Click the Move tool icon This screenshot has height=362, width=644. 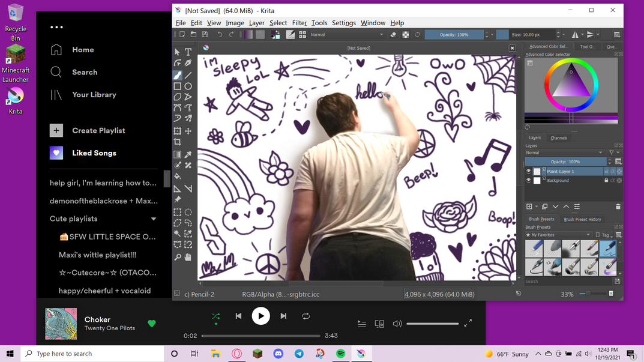[188, 131]
